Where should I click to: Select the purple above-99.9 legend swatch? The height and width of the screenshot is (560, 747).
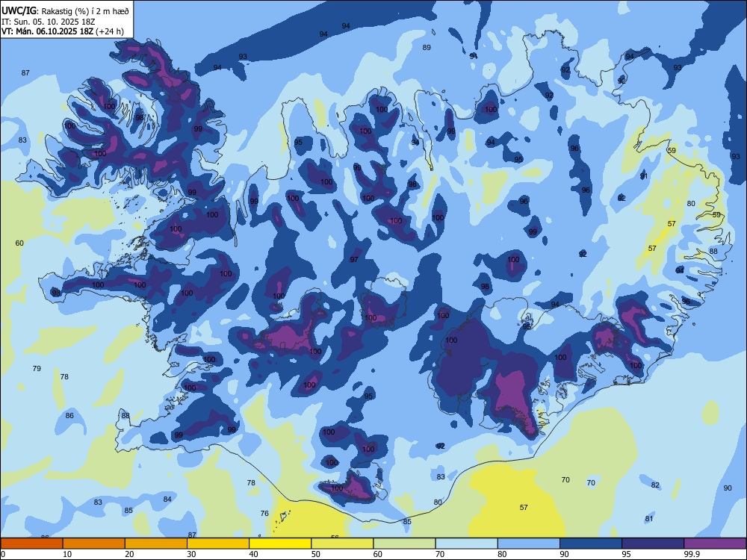click(715, 544)
